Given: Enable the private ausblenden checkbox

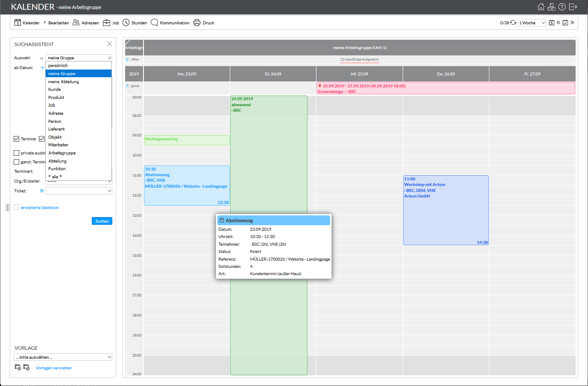Looking at the screenshot, I should pos(16,153).
